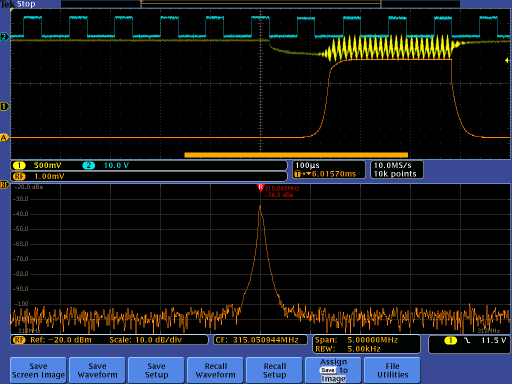Click Save Screen Image button
Viewport: 512px width, 384px height.
[38, 370]
